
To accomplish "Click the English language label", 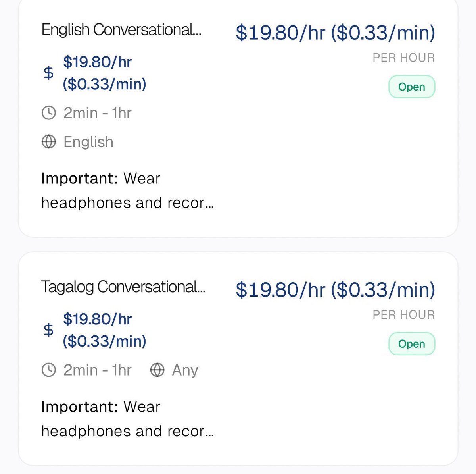I will coord(88,142).
